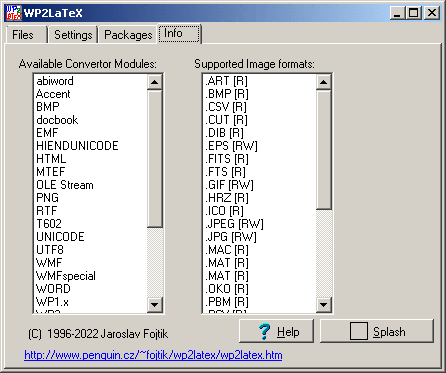Select .ICO [R] image format
Image resolution: width=446 pixels, height=373 pixels.
[x=259, y=211]
